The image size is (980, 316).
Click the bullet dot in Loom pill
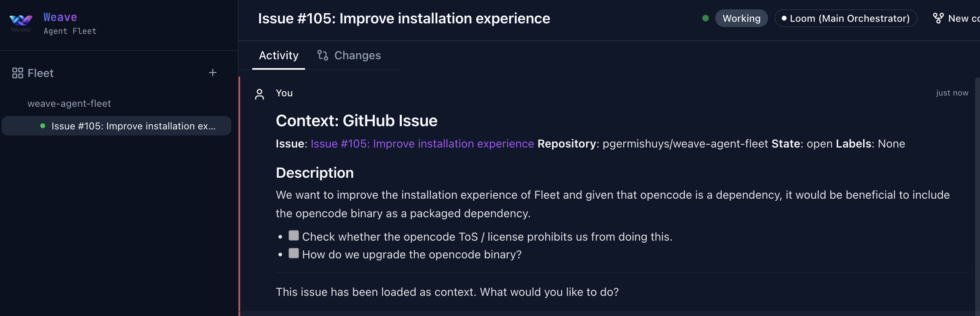784,18
